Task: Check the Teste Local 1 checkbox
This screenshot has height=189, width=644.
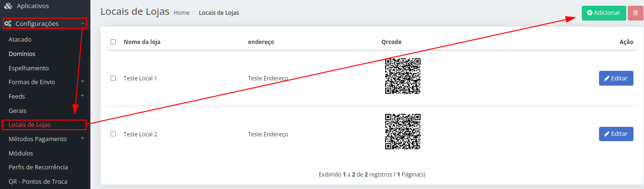Action: pyautogui.click(x=113, y=78)
